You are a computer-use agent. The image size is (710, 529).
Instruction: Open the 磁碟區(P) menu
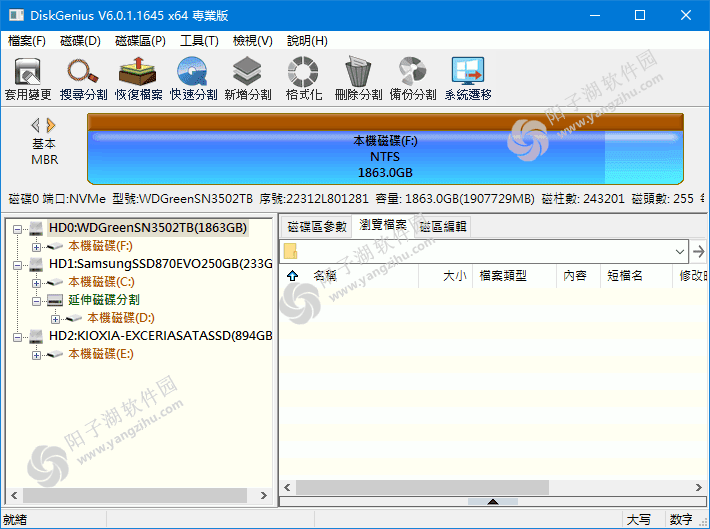point(140,41)
